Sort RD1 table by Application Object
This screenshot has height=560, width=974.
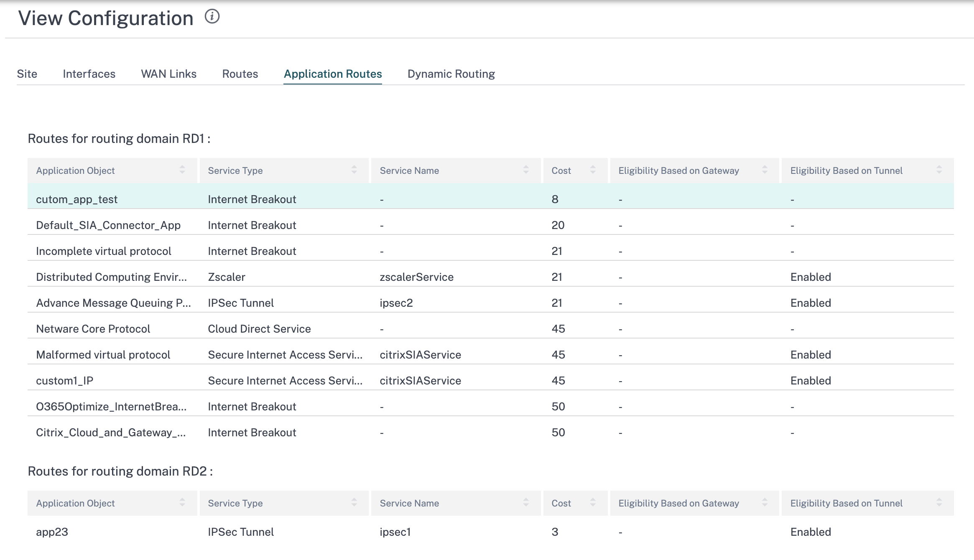tap(182, 170)
